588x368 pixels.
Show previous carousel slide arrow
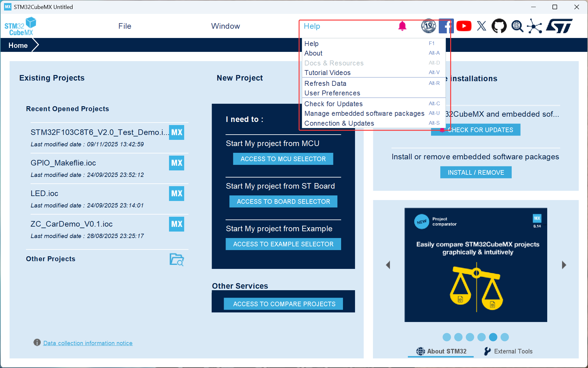point(388,265)
